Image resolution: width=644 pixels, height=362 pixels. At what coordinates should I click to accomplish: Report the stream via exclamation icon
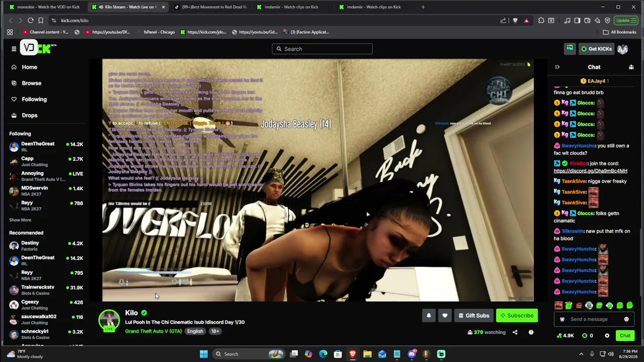[531, 332]
